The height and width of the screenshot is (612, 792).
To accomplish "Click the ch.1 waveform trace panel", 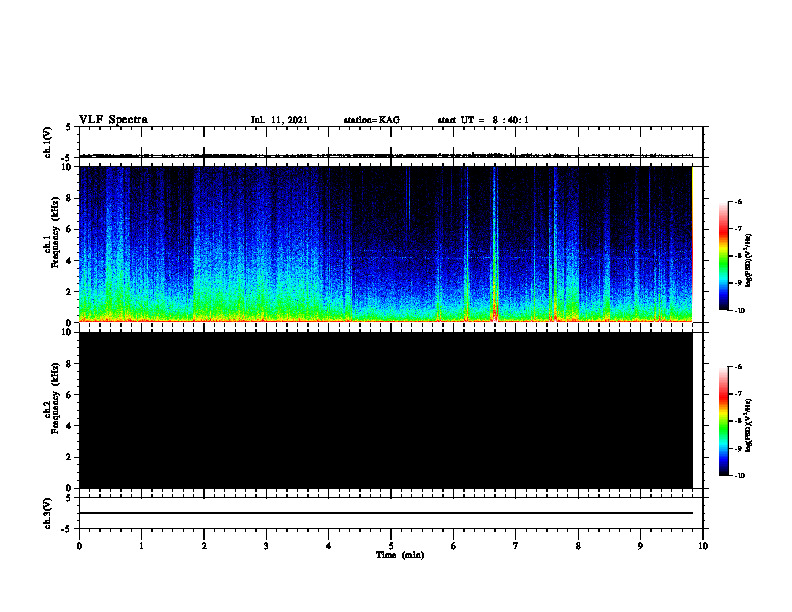I will (390, 142).
